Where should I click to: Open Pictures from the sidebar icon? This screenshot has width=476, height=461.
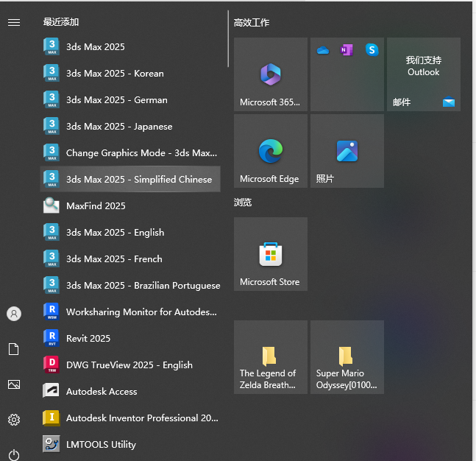pyautogui.click(x=14, y=384)
